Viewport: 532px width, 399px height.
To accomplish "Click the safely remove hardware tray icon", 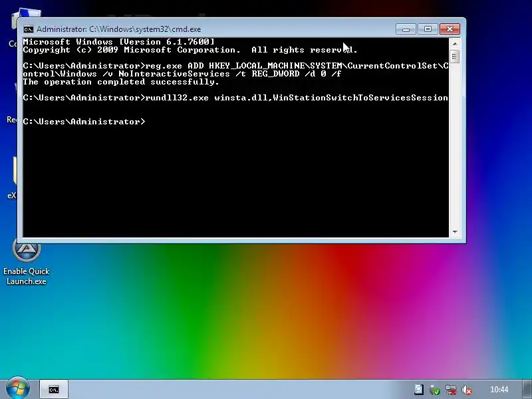I will point(435,390).
